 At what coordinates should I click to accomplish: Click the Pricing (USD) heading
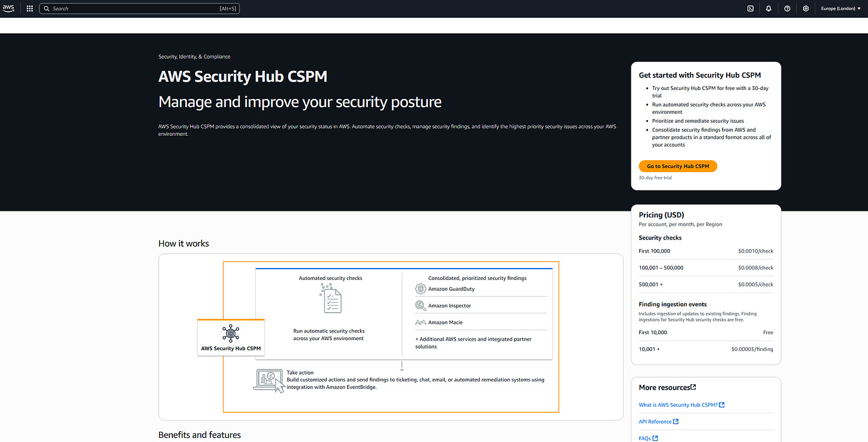[x=661, y=215]
